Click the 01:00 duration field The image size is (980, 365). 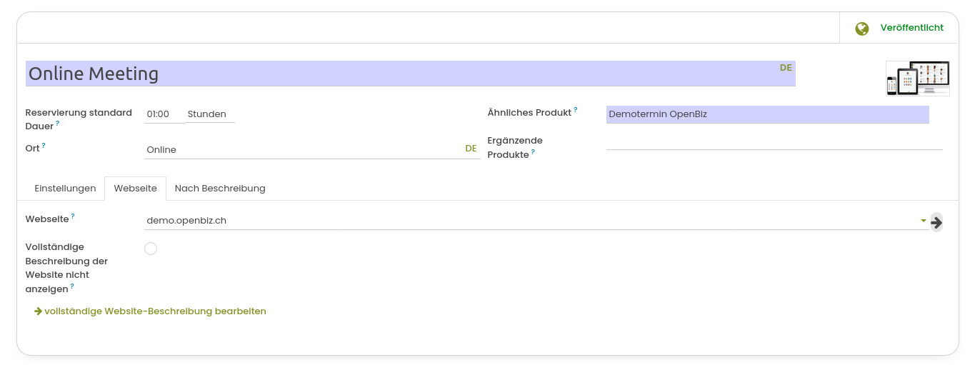pyautogui.click(x=163, y=114)
